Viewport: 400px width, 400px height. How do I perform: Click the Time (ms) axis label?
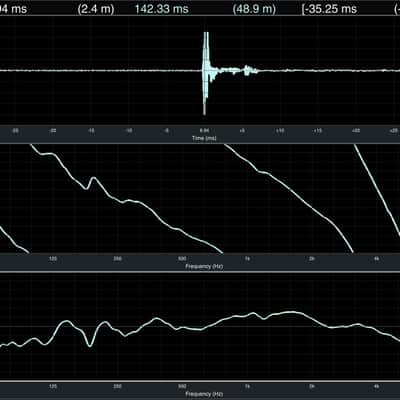click(x=204, y=138)
